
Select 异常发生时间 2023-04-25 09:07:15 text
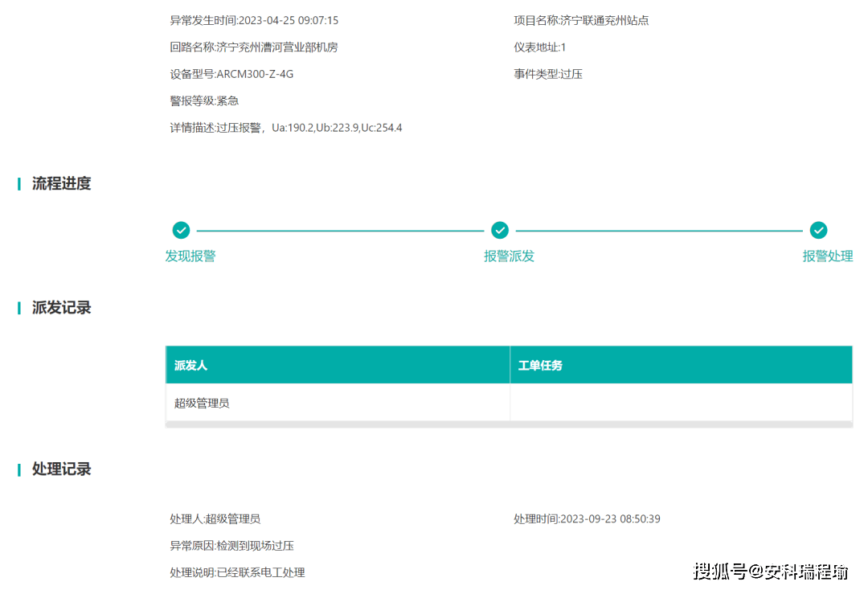point(254,20)
